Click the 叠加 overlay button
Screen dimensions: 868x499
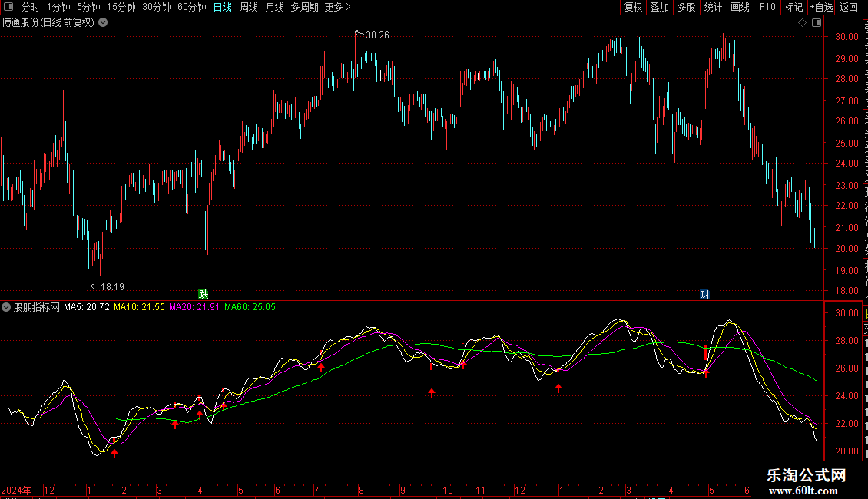pyautogui.click(x=659, y=7)
